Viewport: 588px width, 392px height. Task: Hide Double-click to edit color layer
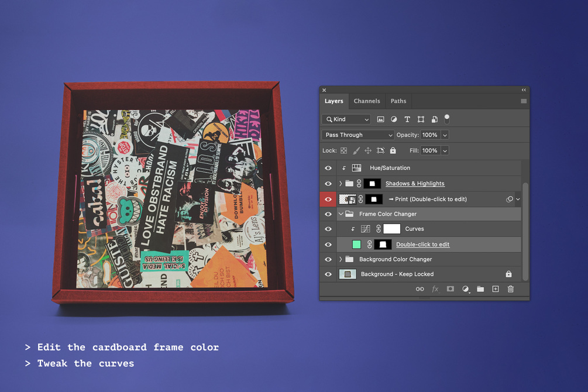(x=328, y=244)
